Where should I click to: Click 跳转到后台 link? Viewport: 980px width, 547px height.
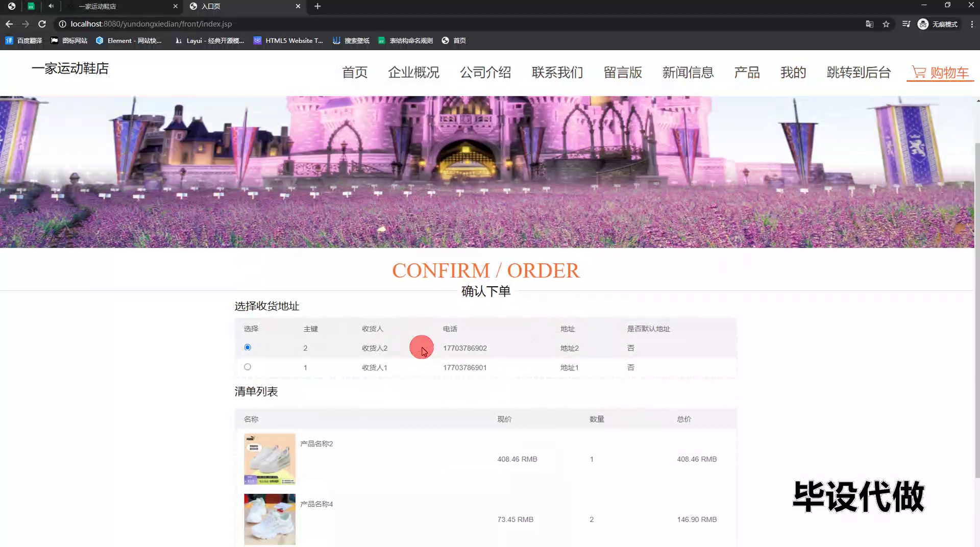(x=859, y=72)
